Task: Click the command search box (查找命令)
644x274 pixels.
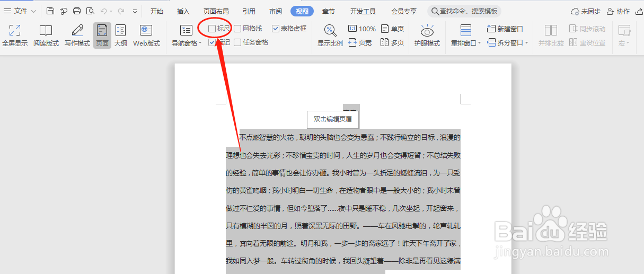Action: coord(464,11)
